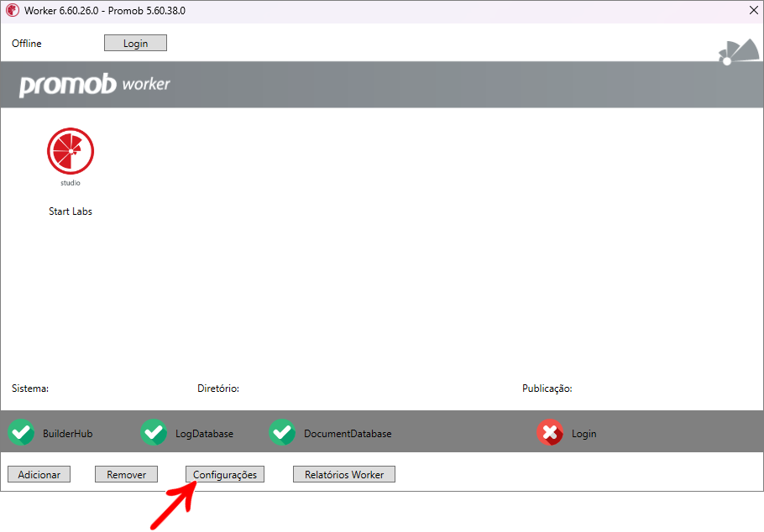
Task: Close the Worker window
Action: pyautogui.click(x=753, y=10)
